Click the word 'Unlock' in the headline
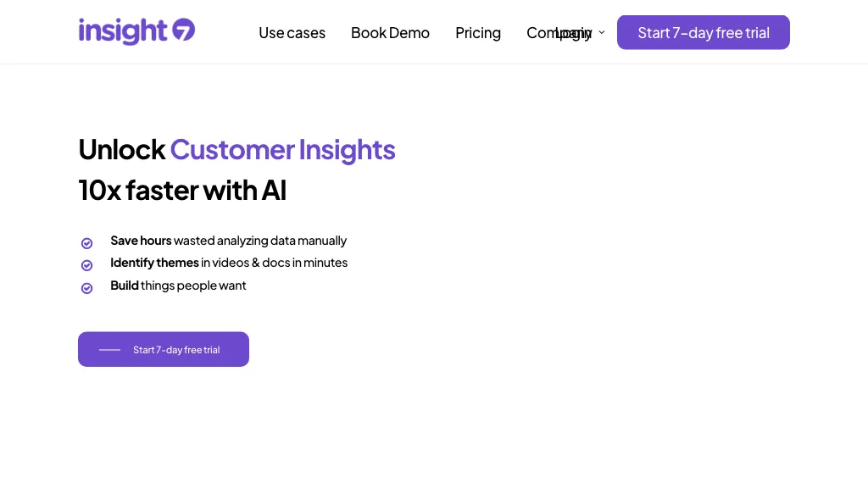 (121, 150)
